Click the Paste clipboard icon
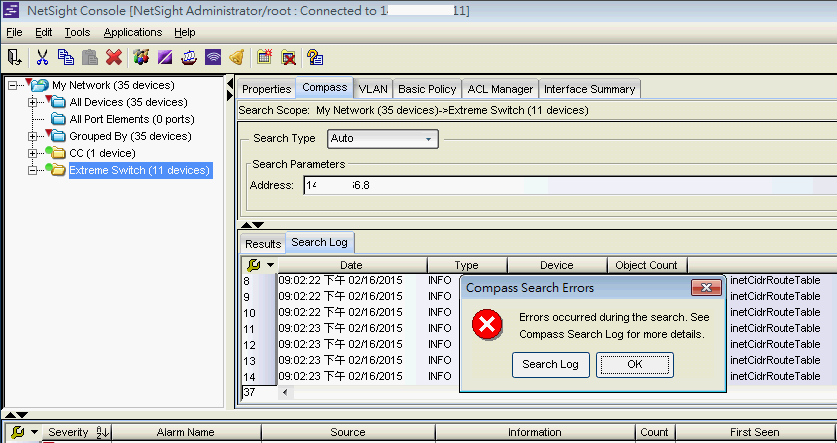 click(90, 57)
